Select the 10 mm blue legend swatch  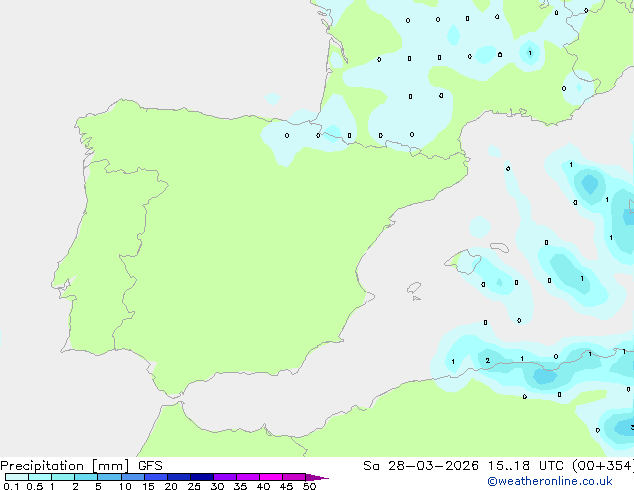click(133, 477)
